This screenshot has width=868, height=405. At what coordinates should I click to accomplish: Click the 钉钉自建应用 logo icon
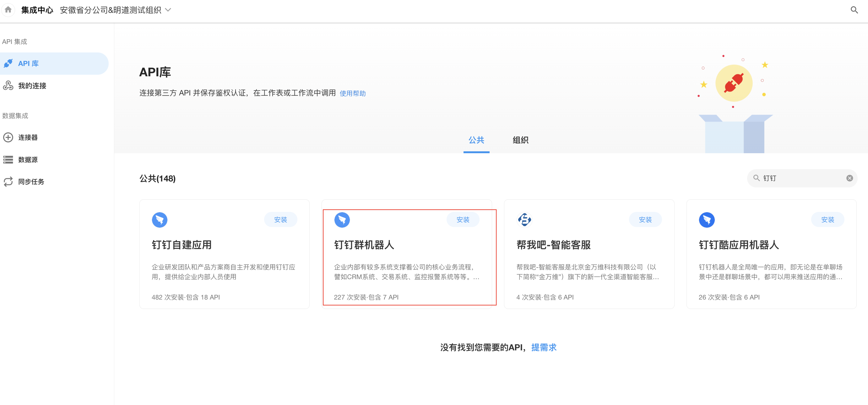tap(160, 220)
